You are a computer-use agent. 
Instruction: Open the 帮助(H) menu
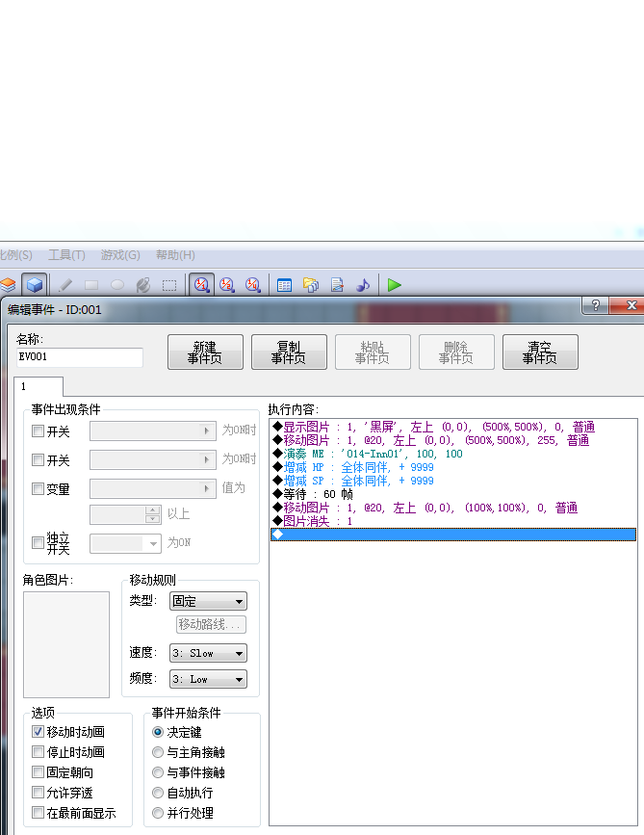click(x=175, y=255)
